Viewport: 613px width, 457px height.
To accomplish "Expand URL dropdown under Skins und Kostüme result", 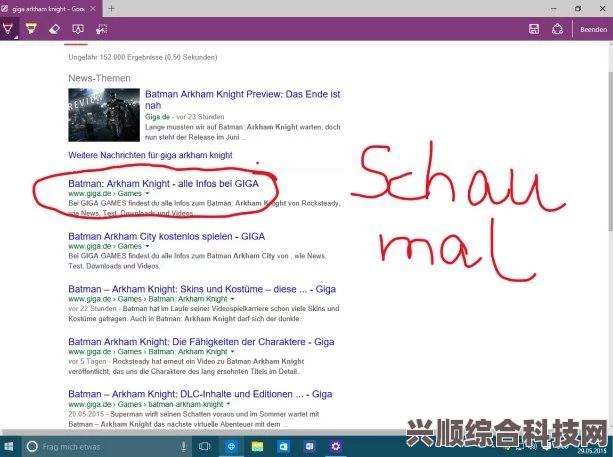I will (233, 299).
